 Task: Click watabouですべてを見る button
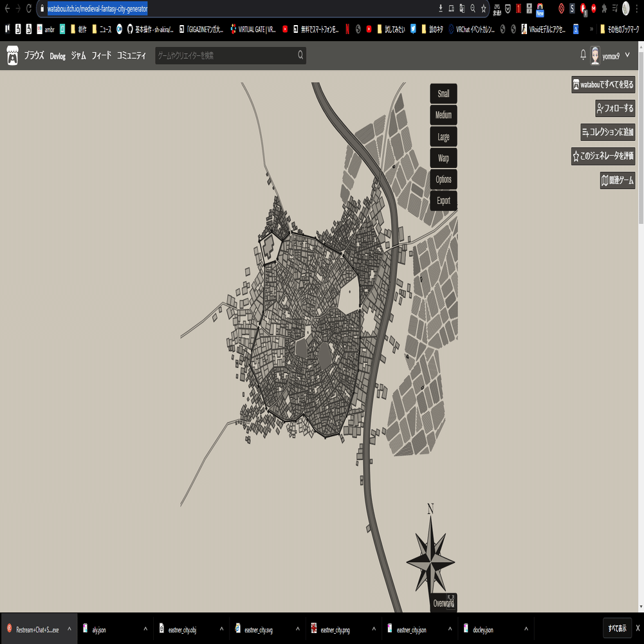(603, 85)
